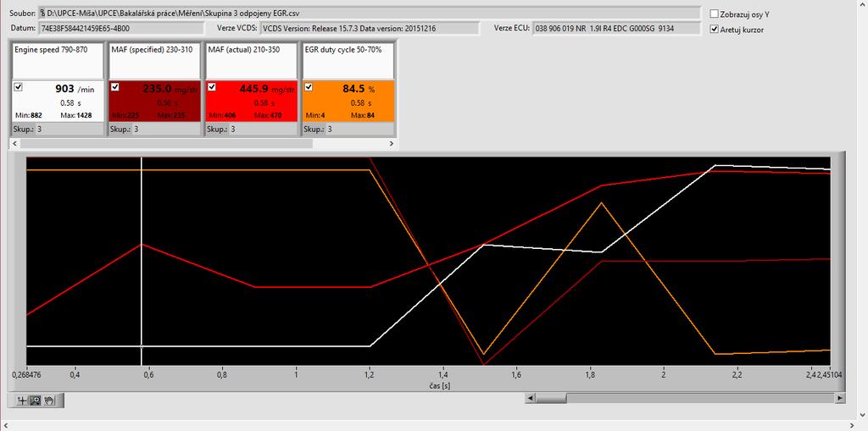
Task: Click right arrow of graph time scrollbar
Action: pos(840,398)
